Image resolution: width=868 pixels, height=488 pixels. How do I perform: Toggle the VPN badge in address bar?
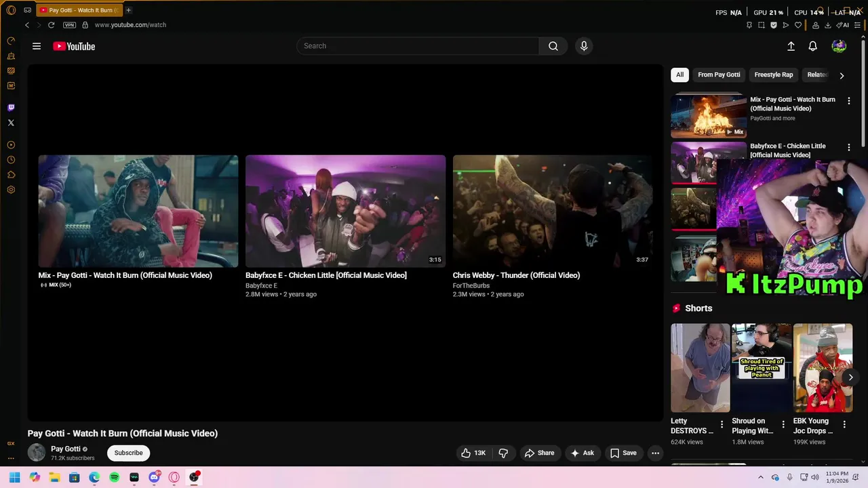[x=69, y=25]
